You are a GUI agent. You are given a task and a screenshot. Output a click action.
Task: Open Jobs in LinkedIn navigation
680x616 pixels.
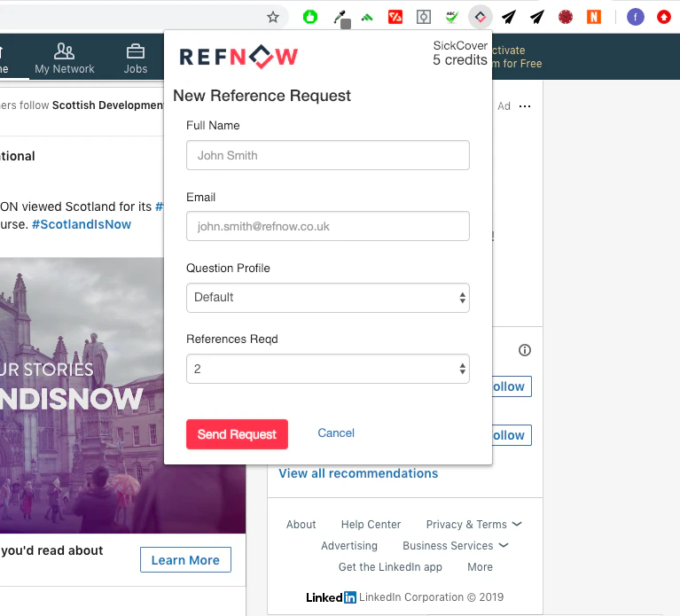point(136,58)
